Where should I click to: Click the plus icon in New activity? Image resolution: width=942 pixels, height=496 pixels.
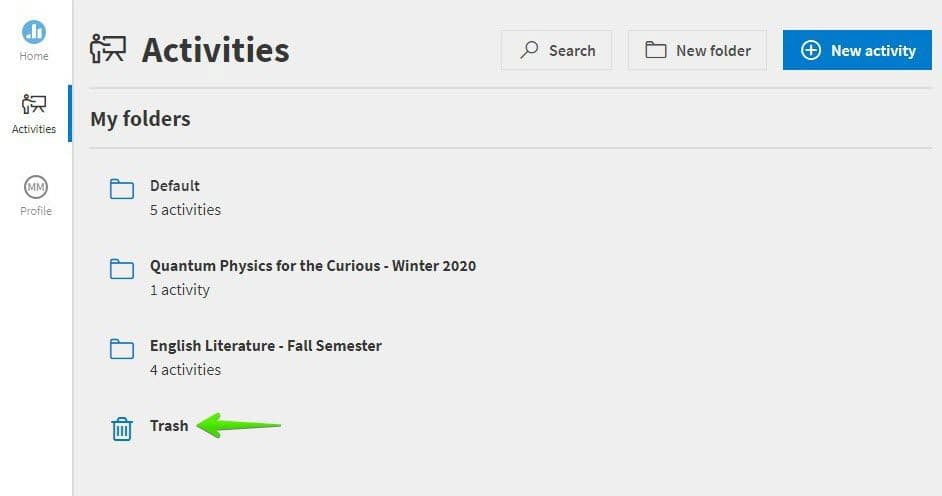[811, 50]
